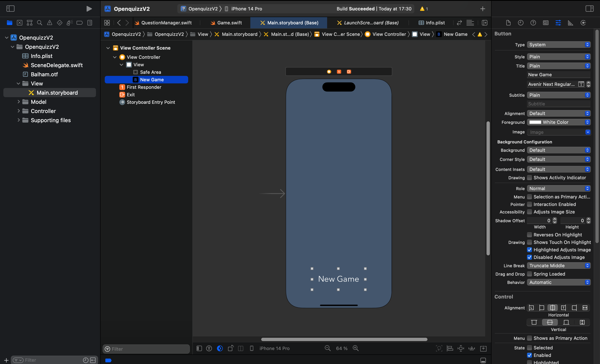Image resolution: width=600 pixels, height=364 pixels.
Task: Open the Connections inspector icon
Action: (x=583, y=23)
